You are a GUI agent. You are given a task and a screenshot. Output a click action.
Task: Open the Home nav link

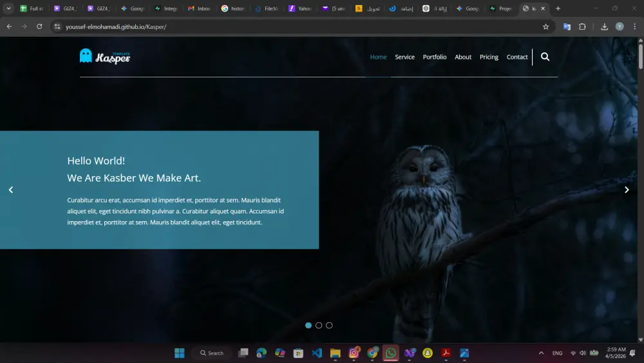pyautogui.click(x=378, y=57)
